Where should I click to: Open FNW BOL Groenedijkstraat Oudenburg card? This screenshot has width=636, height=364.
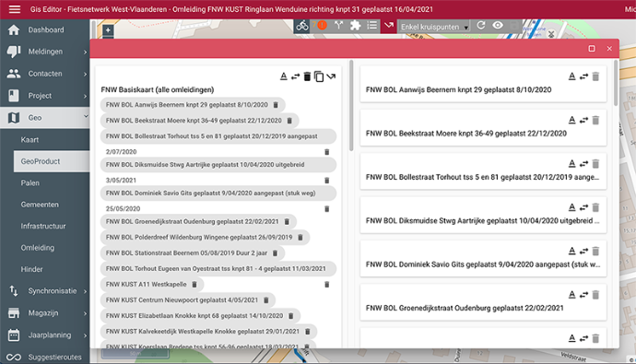click(x=483, y=302)
